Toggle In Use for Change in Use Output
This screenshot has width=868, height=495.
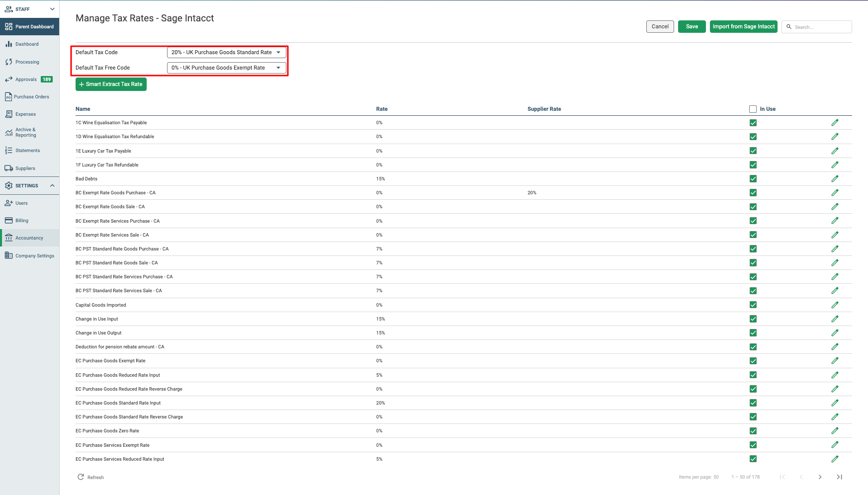coord(753,333)
